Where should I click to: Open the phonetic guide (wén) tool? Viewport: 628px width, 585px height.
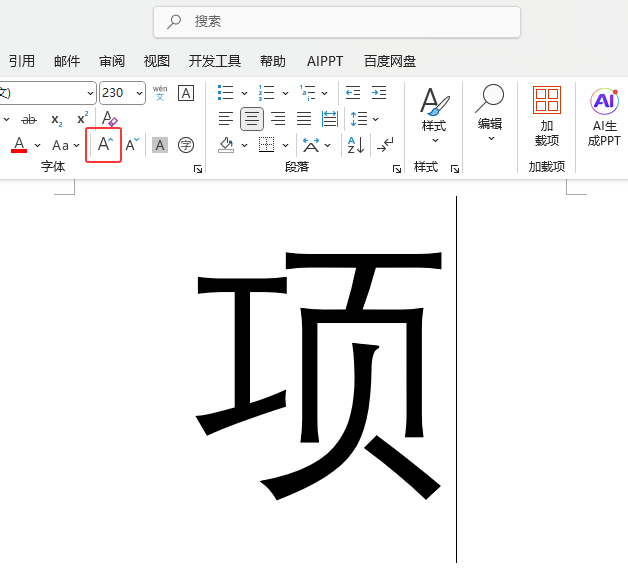coord(160,93)
